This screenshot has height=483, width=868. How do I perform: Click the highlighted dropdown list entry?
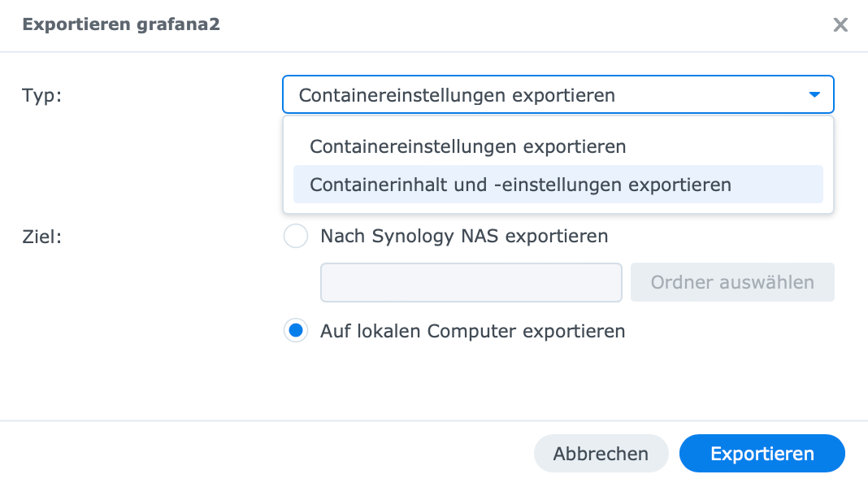pos(520,185)
